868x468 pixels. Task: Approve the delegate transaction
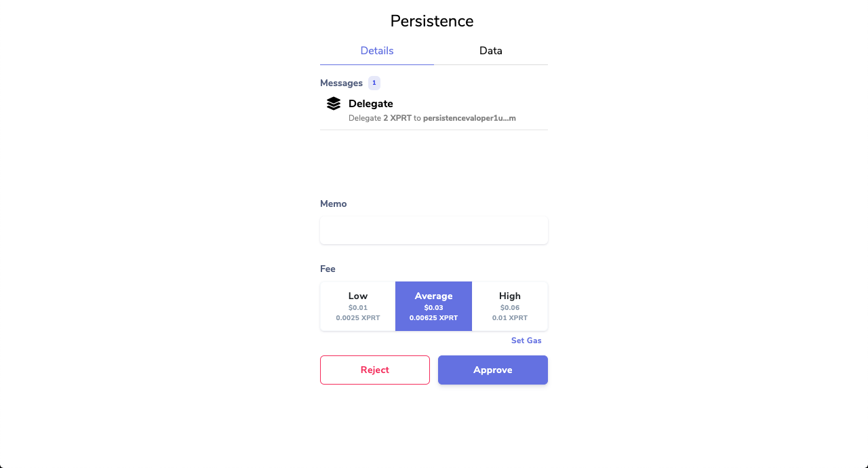coord(493,370)
